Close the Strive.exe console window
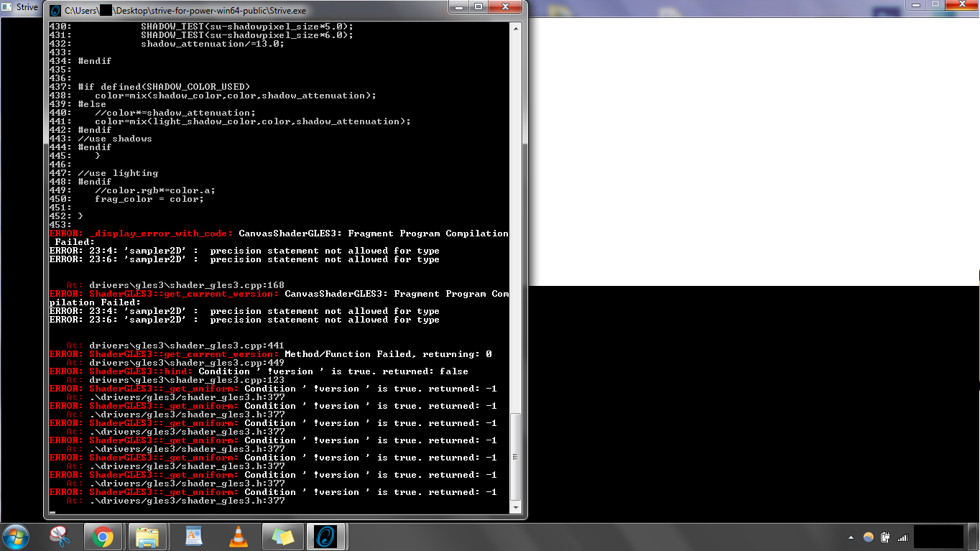Image resolution: width=980 pixels, height=551 pixels. (x=506, y=7)
